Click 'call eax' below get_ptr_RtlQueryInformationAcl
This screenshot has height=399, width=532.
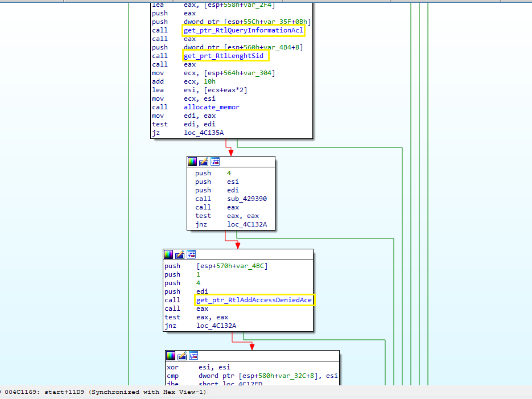(174, 39)
